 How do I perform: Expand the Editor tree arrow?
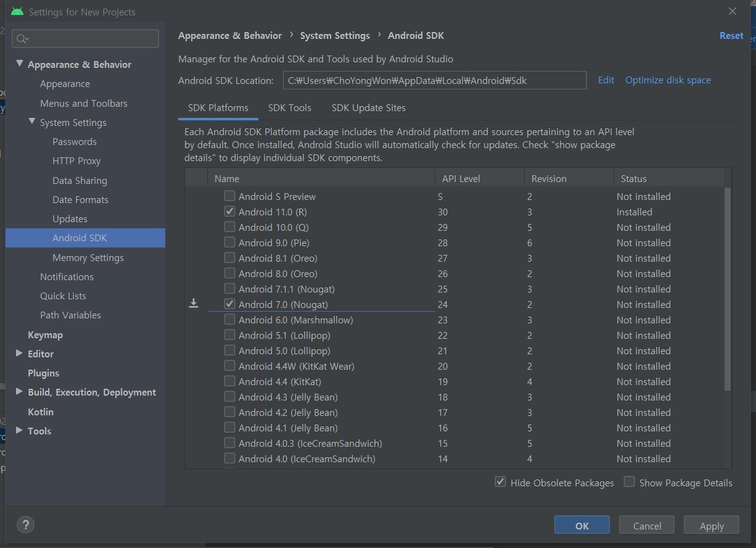click(19, 354)
